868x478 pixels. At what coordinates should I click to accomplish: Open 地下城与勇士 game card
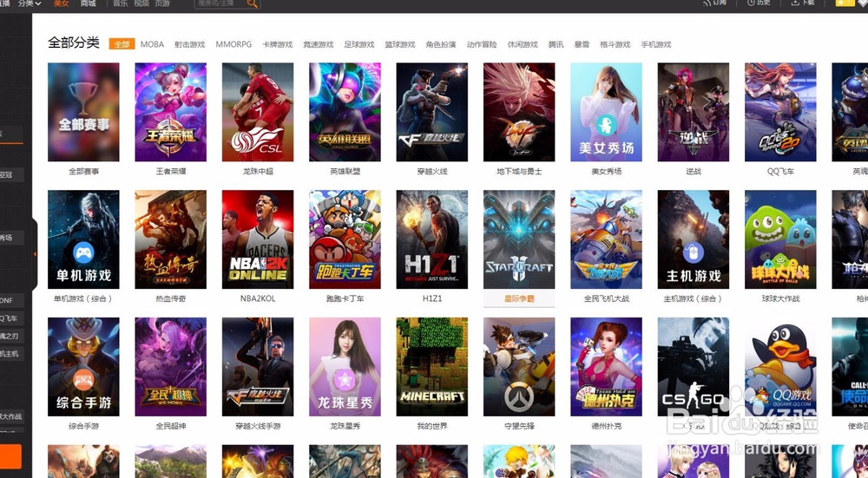[519, 112]
